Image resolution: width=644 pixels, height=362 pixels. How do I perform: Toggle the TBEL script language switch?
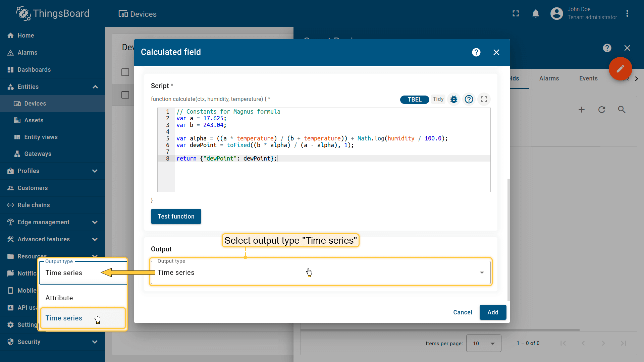click(x=415, y=100)
